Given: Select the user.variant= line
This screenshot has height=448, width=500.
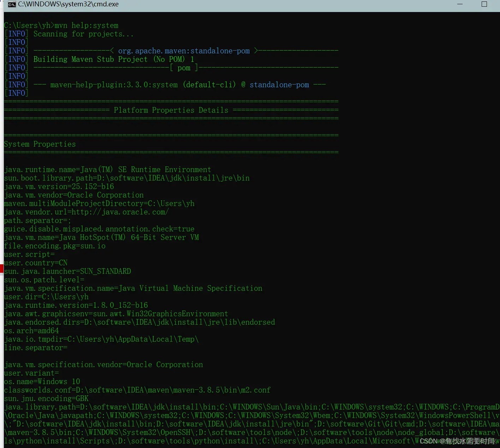Looking at the screenshot, I should click(31, 373).
